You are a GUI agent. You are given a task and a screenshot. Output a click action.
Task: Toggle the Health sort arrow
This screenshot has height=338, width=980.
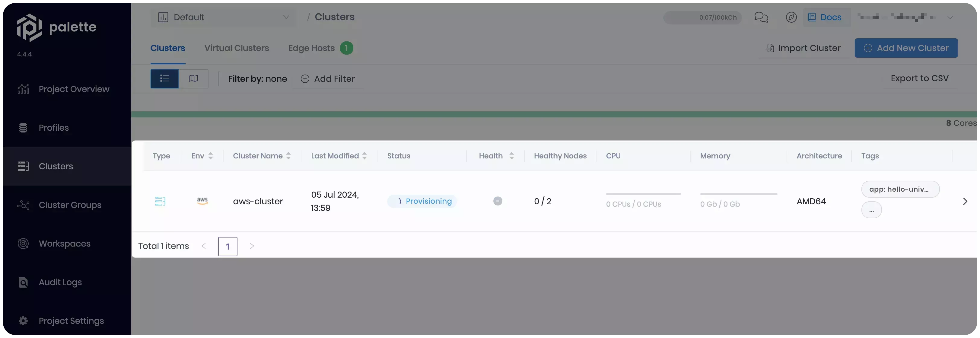(x=512, y=155)
